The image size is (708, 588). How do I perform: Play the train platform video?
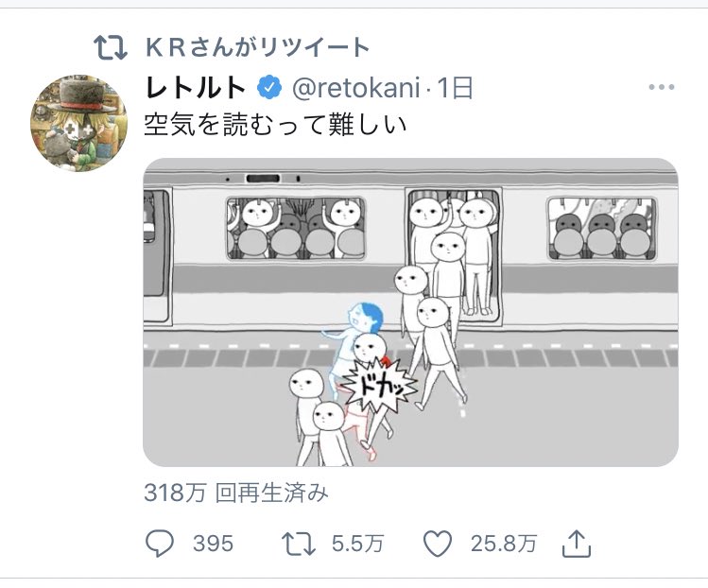coord(410,312)
